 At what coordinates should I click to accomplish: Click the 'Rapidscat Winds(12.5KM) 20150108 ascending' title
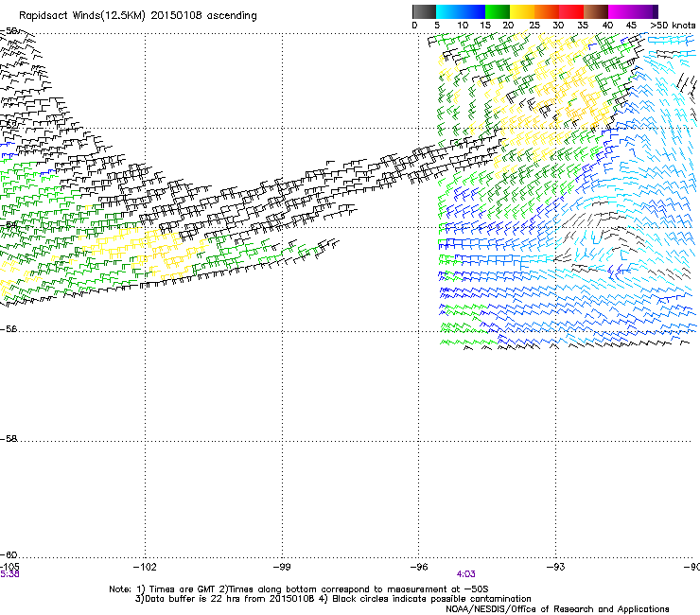[x=138, y=16]
